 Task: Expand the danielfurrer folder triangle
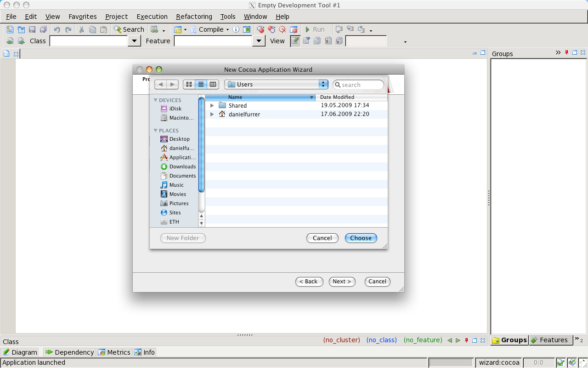click(212, 114)
